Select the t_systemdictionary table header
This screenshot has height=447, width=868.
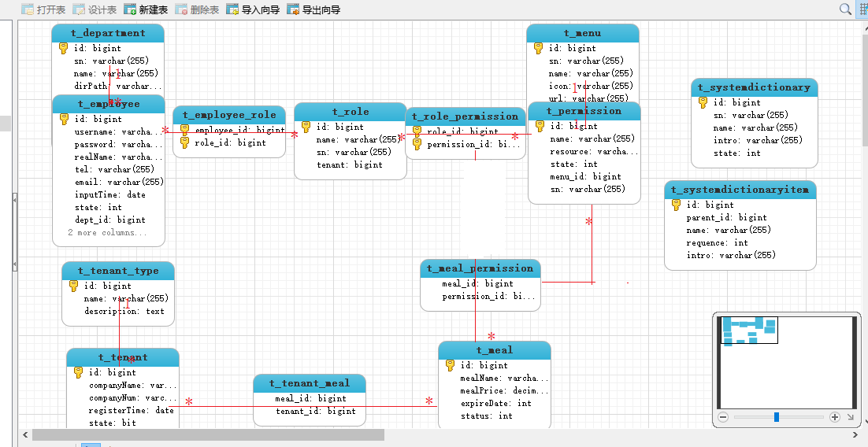pos(754,87)
